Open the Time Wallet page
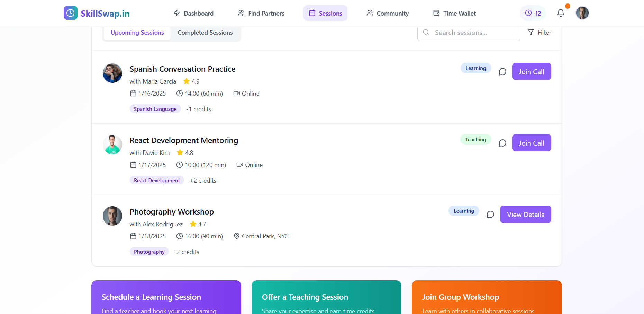Viewport: 644px width, 314px height. coord(454,13)
